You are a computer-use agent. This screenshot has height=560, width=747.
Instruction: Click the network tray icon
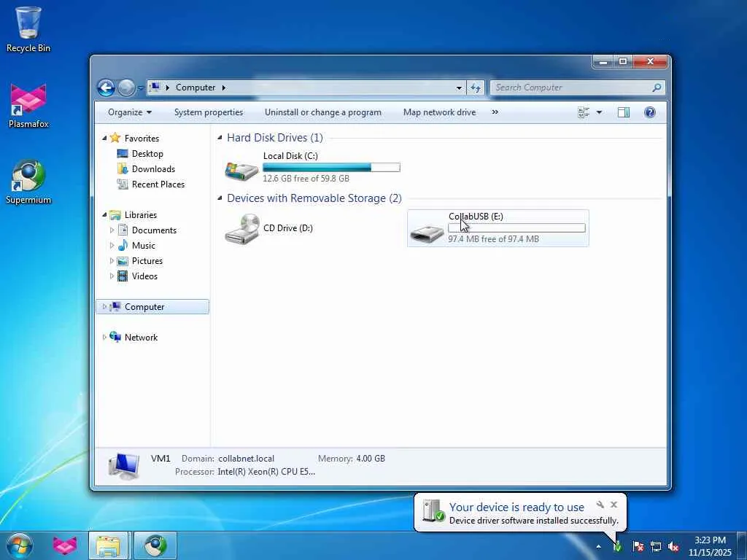pos(656,547)
